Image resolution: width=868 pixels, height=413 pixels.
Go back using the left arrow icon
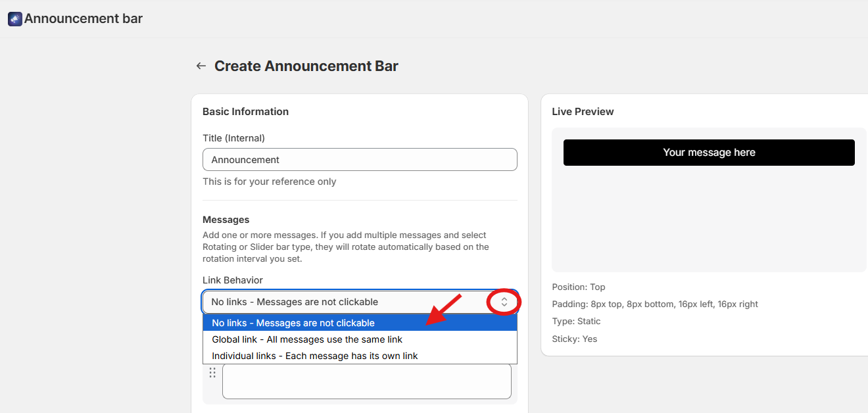(x=201, y=66)
